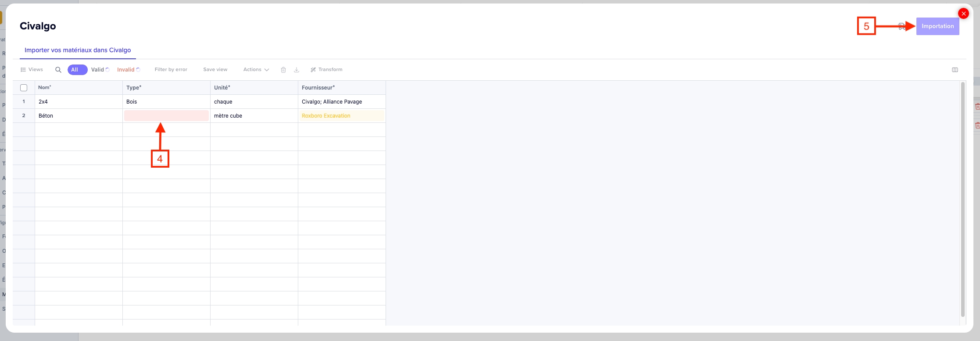Open the column layout settings icon

click(955, 70)
